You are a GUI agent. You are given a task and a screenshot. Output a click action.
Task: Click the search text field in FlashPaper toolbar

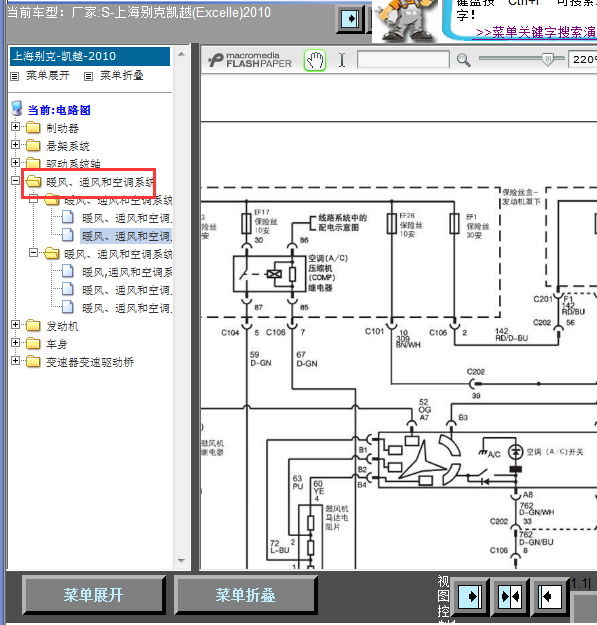point(403,60)
